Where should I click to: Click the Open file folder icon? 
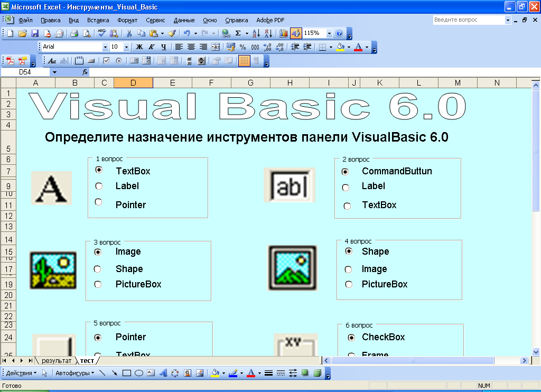pyautogui.click(x=22, y=33)
